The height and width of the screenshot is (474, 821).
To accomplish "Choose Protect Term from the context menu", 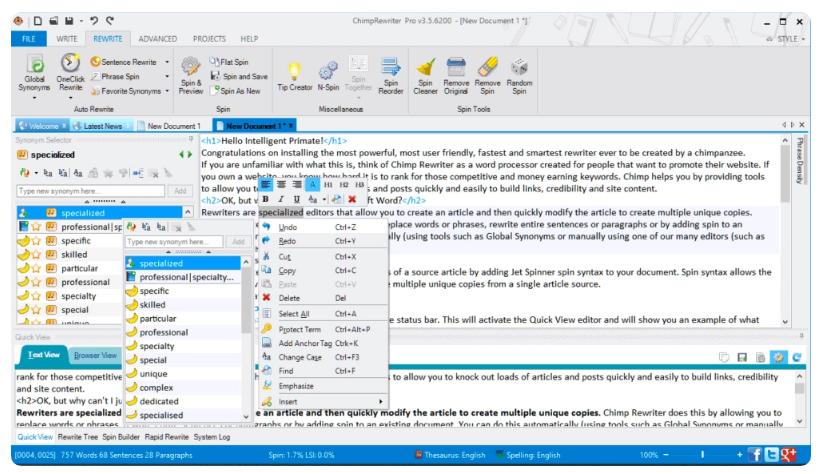I will click(x=300, y=328).
